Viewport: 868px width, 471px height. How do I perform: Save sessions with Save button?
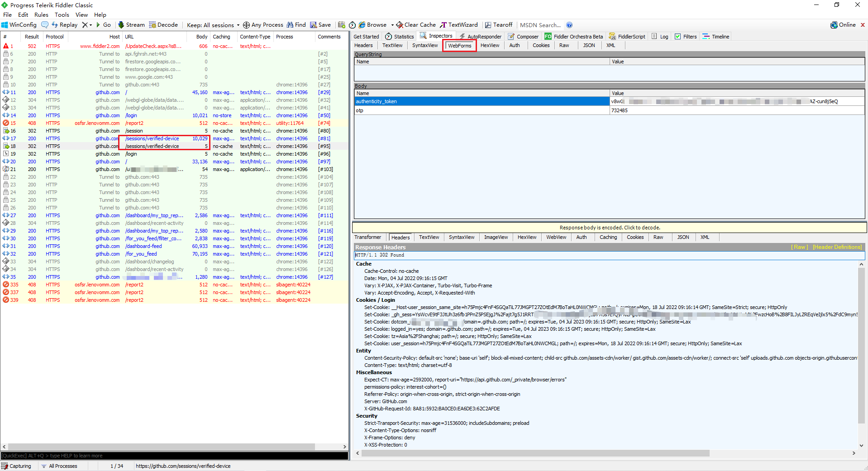tap(320, 25)
